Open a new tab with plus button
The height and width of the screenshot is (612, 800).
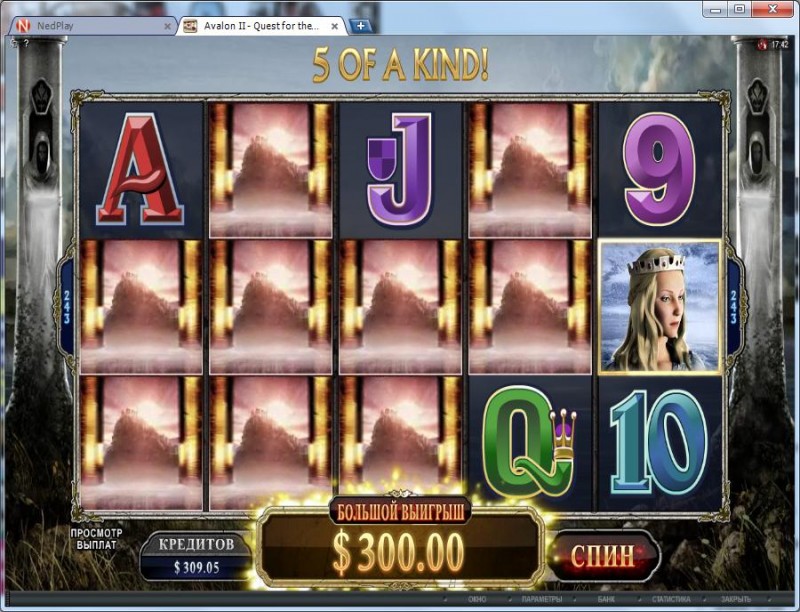click(x=361, y=26)
